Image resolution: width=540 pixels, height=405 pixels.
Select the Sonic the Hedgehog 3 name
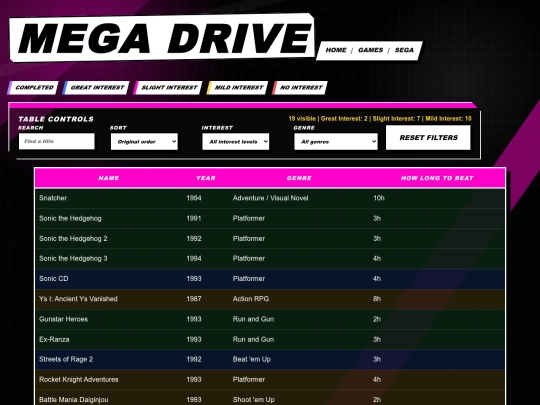73,258
